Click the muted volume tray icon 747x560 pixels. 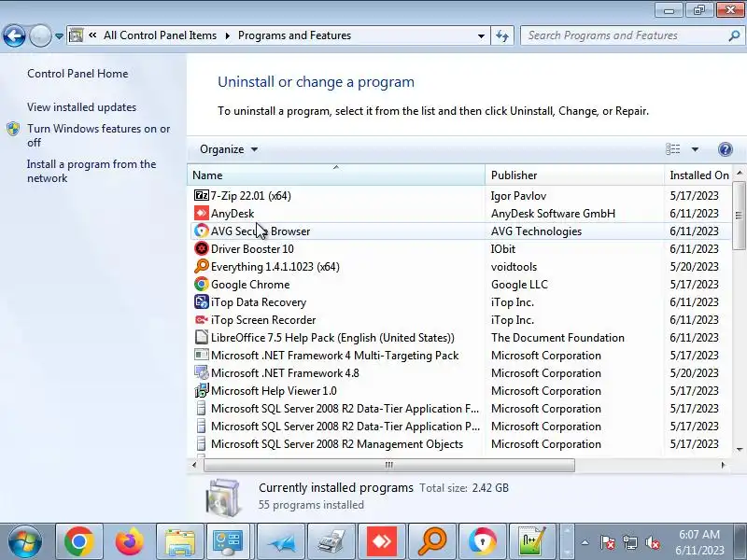[x=652, y=542]
